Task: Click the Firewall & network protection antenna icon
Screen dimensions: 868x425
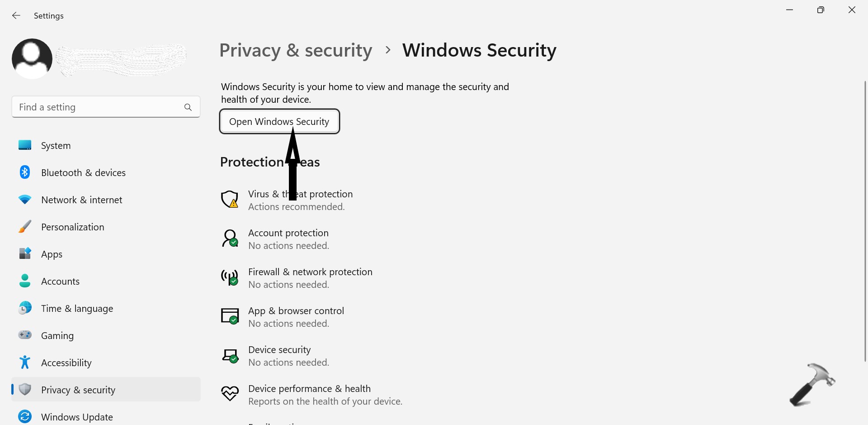Action: click(x=230, y=277)
